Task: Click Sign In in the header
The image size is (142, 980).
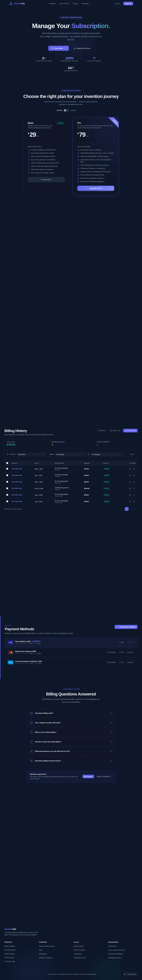Action: (x=118, y=3)
